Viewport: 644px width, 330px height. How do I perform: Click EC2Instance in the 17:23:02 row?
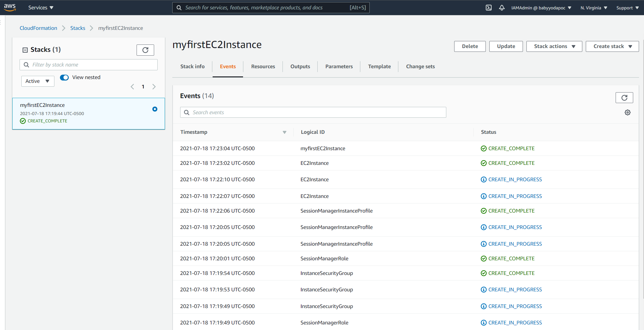[314, 163]
